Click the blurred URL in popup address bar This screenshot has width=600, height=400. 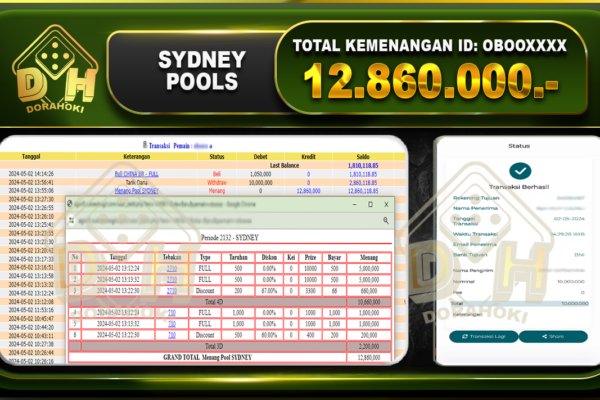[x=165, y=221]
